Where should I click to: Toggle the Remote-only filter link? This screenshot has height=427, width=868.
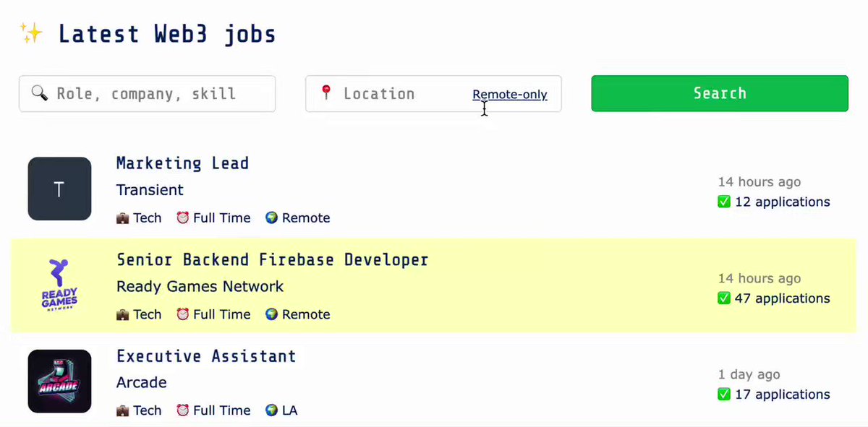coord(510,95)
